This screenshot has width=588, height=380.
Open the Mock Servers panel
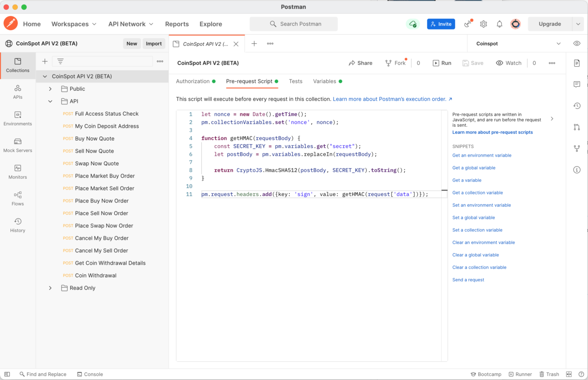[17, 146]
